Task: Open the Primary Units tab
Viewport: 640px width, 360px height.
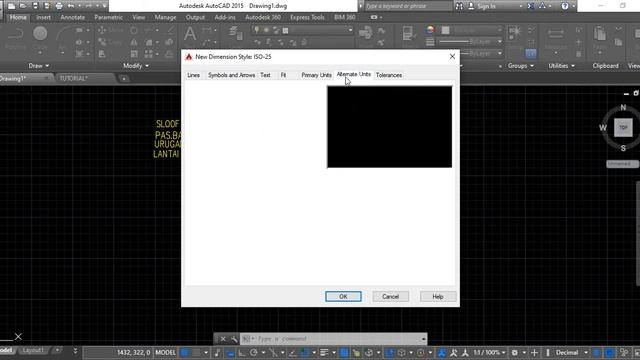Action: click(316, 75)
